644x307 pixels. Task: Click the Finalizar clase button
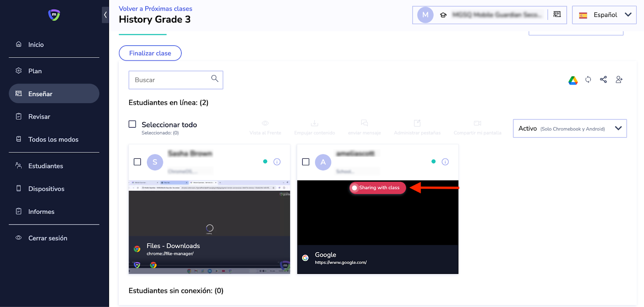[x=150, y=53]
